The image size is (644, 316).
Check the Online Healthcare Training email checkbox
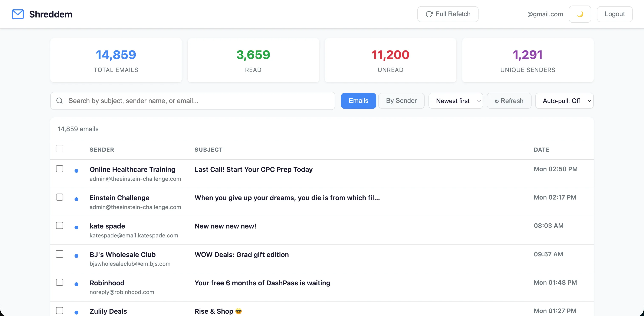(59, 169)
